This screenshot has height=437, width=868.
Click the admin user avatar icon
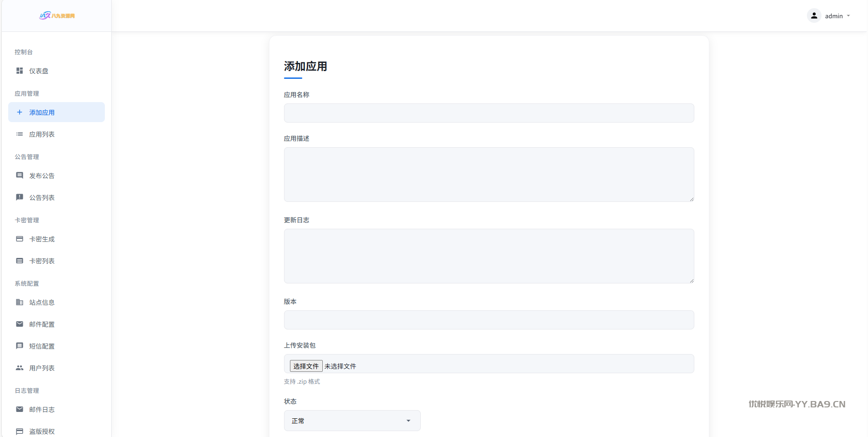(814, 15)
